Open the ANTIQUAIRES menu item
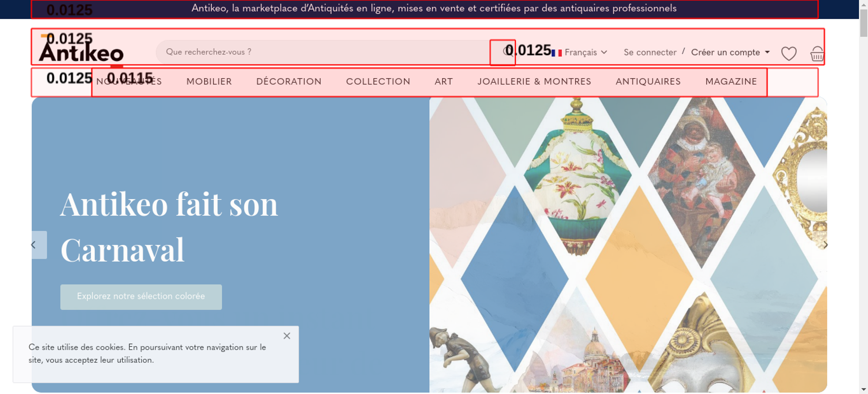 [648, 82]
